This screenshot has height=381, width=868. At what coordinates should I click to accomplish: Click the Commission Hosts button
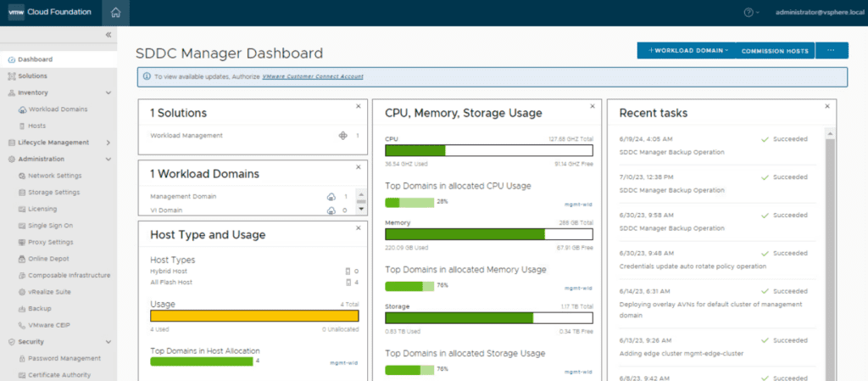click(776, 50)
